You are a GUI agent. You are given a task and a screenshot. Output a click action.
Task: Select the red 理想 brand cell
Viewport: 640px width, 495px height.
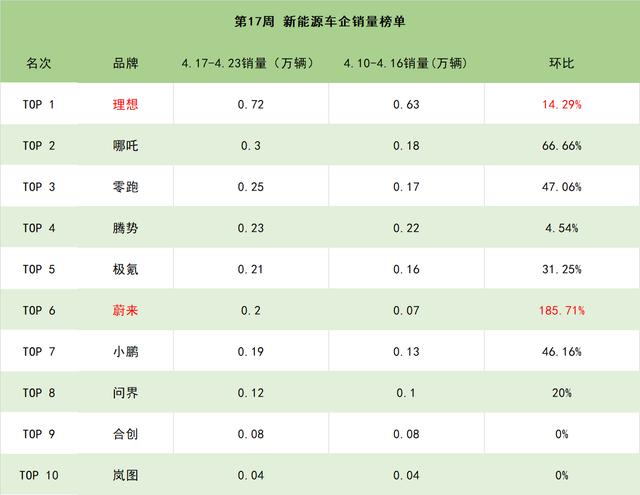(125, 104)
